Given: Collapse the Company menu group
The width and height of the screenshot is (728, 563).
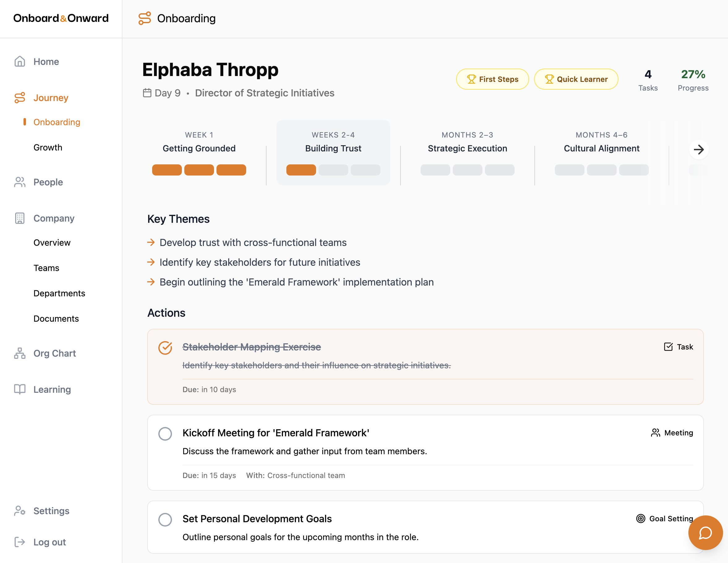Looking at the screenshot, I should click(x=54, y=218).
